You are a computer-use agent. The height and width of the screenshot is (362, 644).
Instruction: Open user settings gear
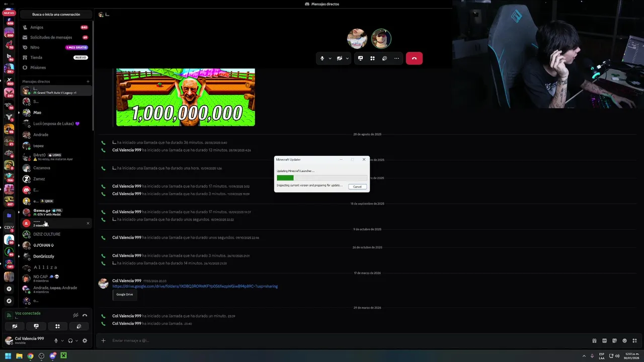click(85, 340)
